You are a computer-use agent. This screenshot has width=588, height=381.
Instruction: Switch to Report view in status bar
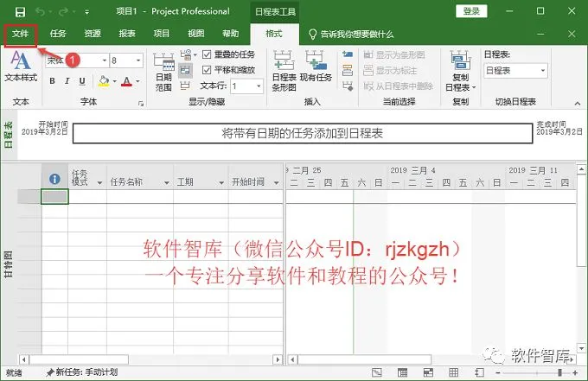tap(479, 372)
